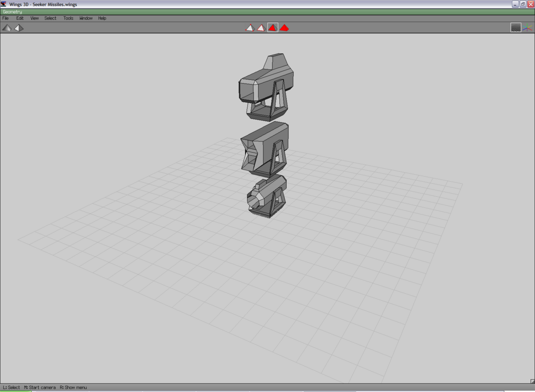Viewport: 535px width, 392px height.
Task: Toggle flat or smooth shading icon
Action: click(x=7, y=28)
